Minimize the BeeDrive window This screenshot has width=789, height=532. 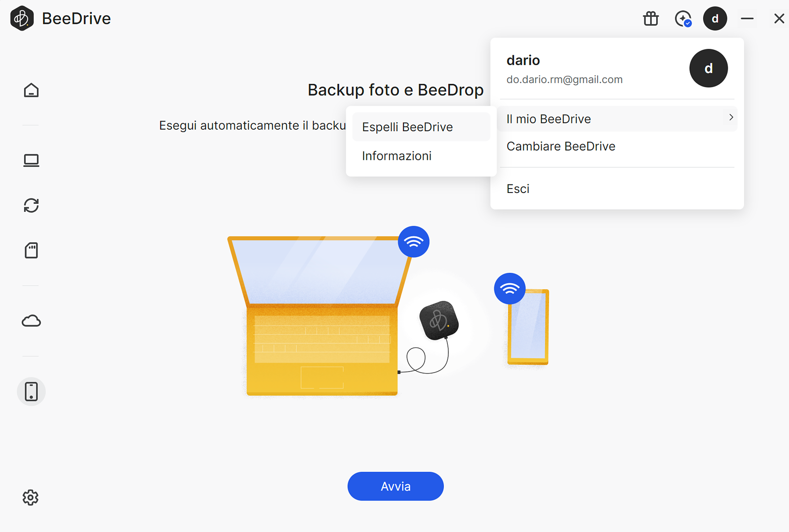point(747,19)
